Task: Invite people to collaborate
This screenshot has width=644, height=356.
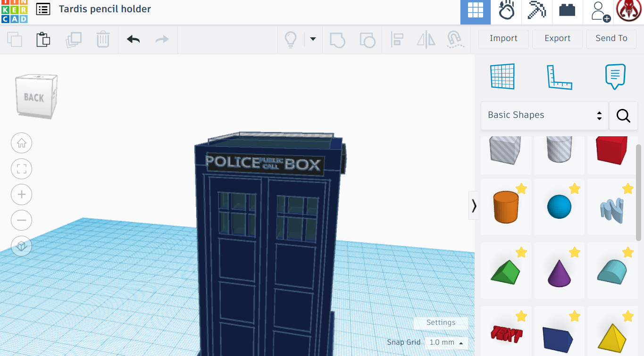Action: (600, 11)
